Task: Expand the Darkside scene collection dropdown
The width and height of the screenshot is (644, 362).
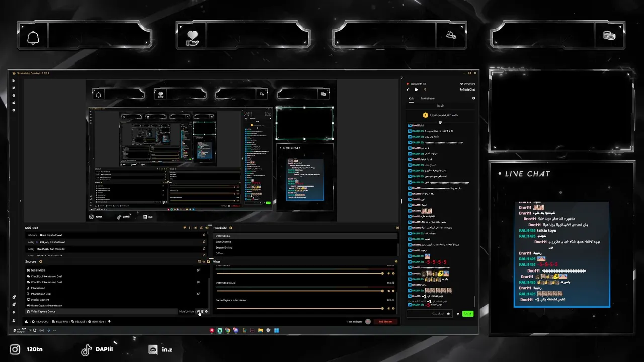Action: click(x=213, y=228)
